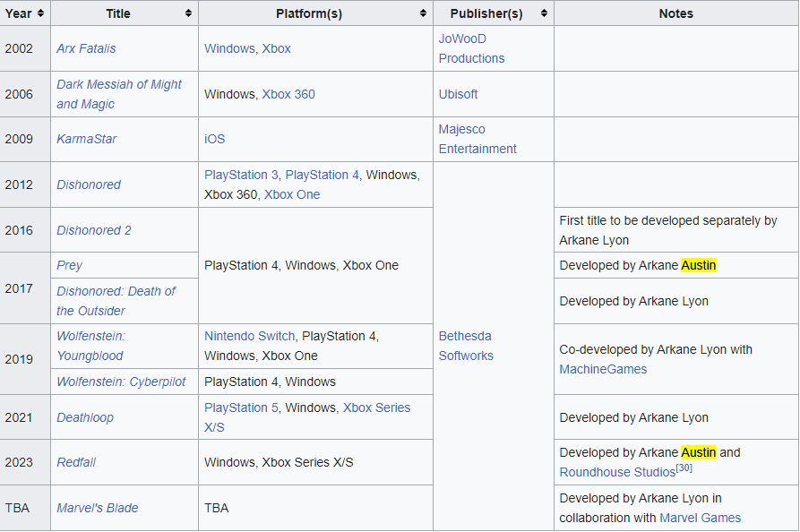Open the Redfall link
This screenshot has height=532, width=800.
pos(76,462)
